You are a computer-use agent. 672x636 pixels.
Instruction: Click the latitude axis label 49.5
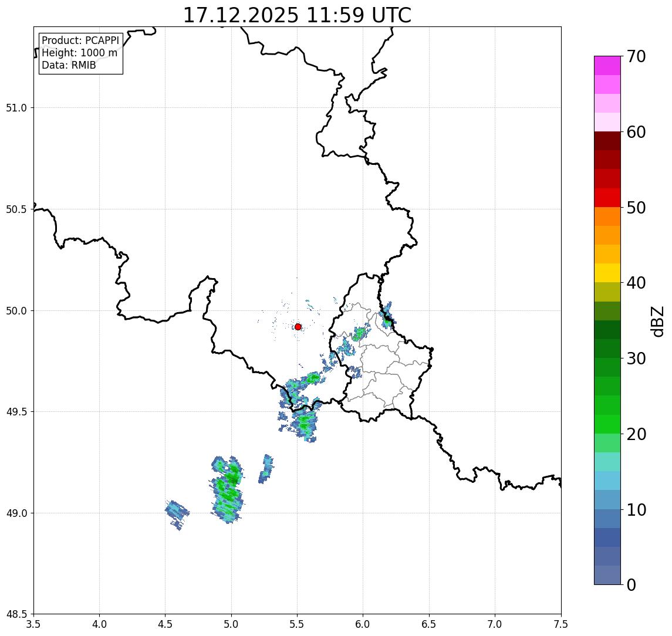click(16, 412)
